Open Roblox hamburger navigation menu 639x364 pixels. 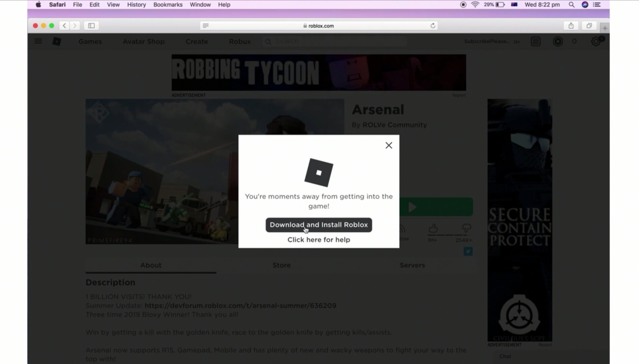coord(38,41)
